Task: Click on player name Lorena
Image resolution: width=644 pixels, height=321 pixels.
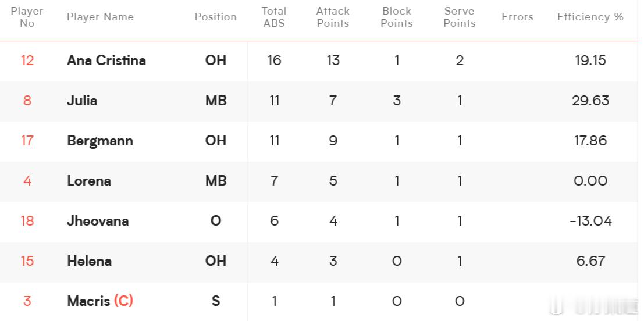Action: pos(88,181)
